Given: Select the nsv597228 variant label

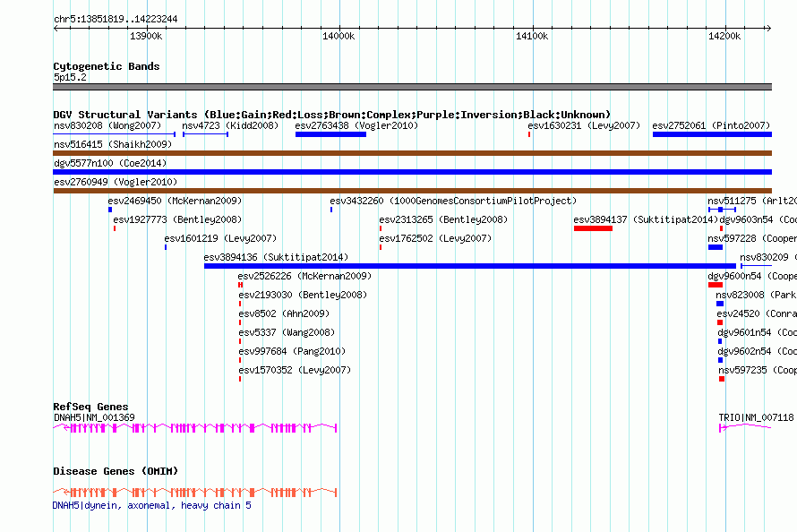Looking at the screenshot, I should pyautogui.click(x=752, y=238).
